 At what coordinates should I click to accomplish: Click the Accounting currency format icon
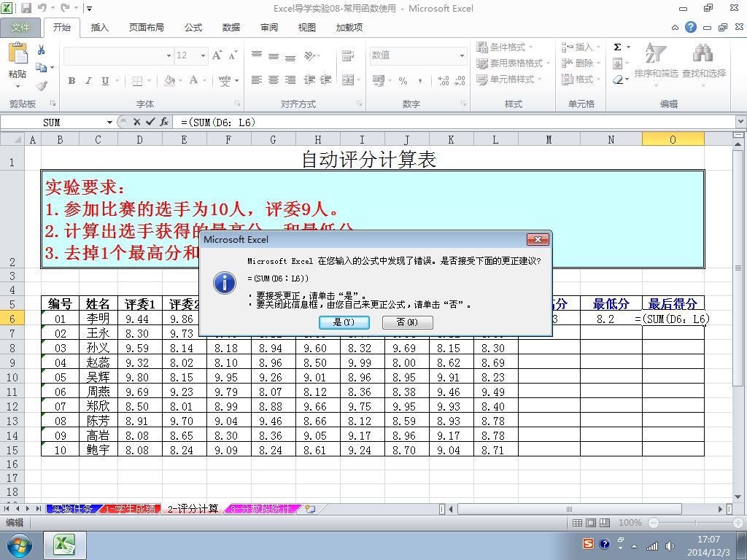click(379, 80)
